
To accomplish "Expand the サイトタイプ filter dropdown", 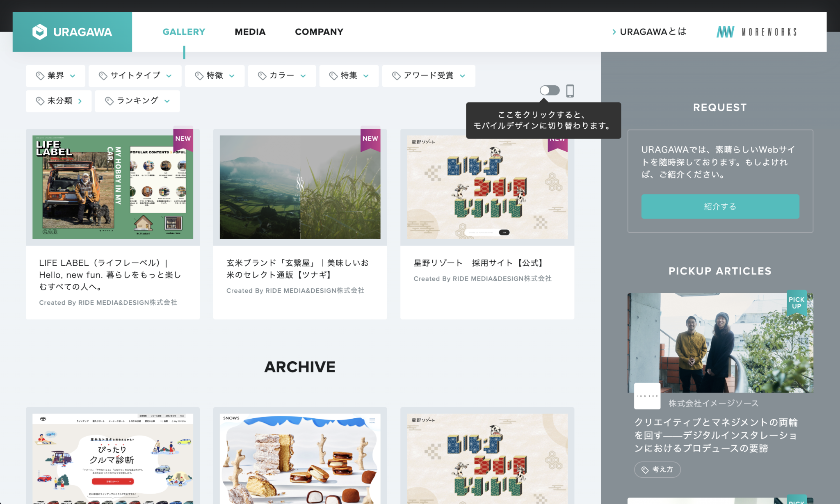I will tap(135, 76).
